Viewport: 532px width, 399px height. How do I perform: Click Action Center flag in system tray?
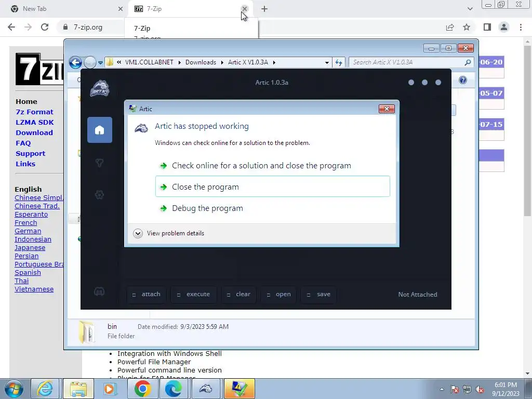point(454,390)
